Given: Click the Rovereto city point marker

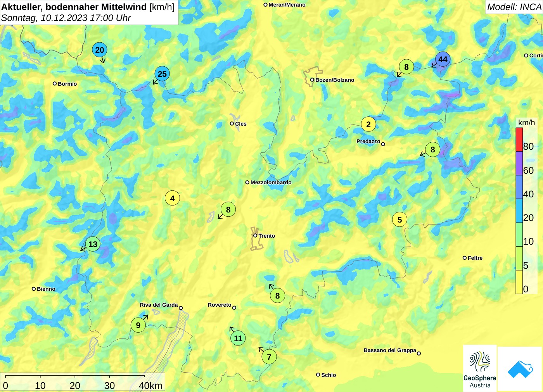Looking at the screenshot, I should (x=234, y=307).
